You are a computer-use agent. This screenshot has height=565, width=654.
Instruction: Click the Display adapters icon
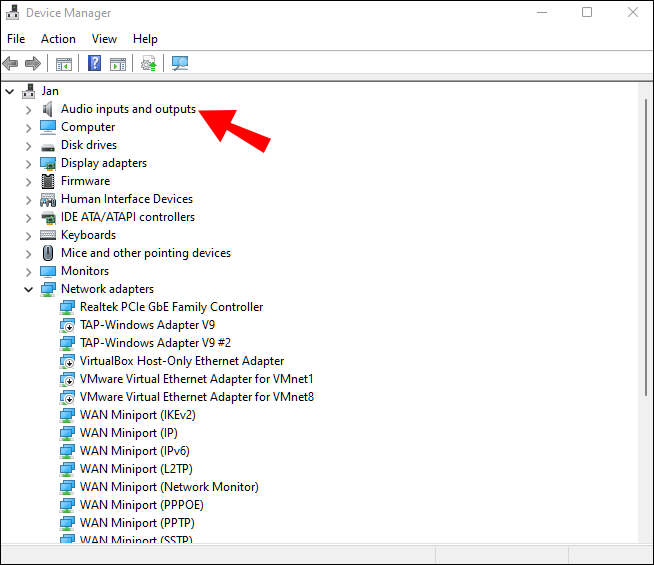click(48, 163)
